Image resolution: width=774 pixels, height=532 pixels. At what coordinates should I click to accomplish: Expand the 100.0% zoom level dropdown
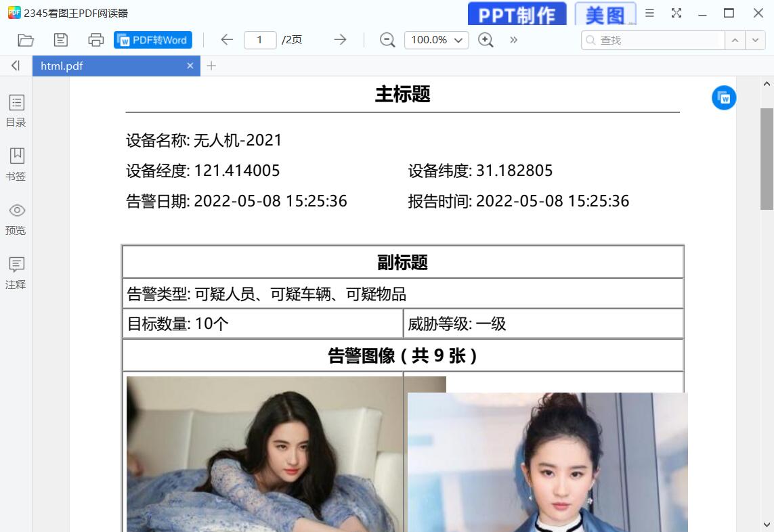pos(437,40)
